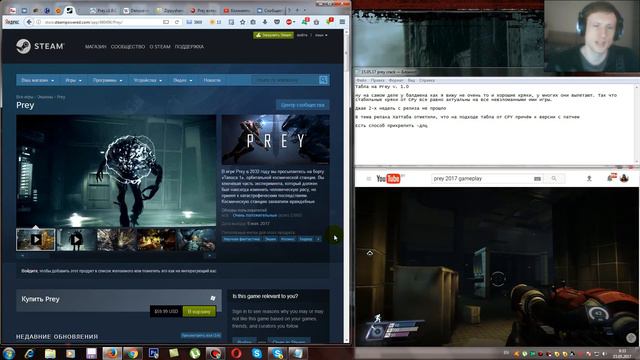Open 'Новости' in the store menu bar

tap(212, 80)
